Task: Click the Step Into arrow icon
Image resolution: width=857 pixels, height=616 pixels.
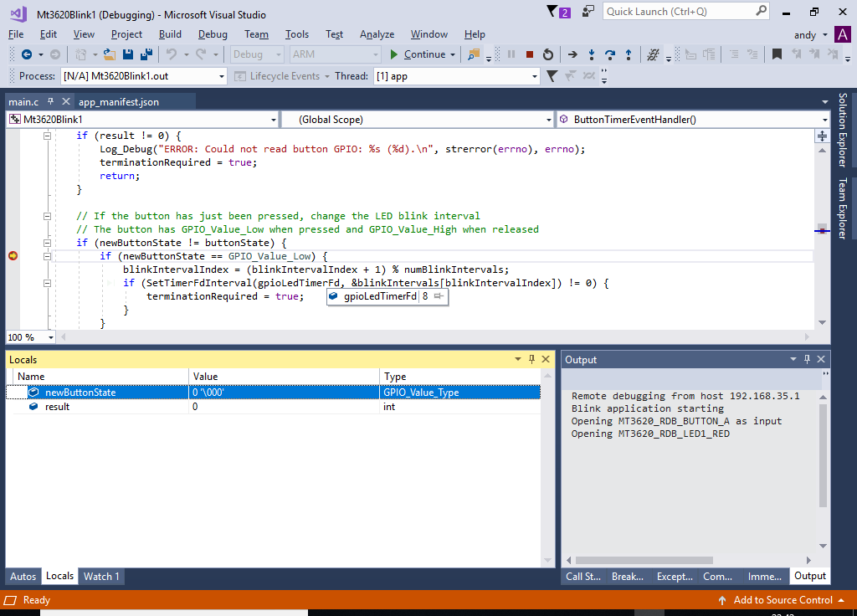Action: pos(592,54)
